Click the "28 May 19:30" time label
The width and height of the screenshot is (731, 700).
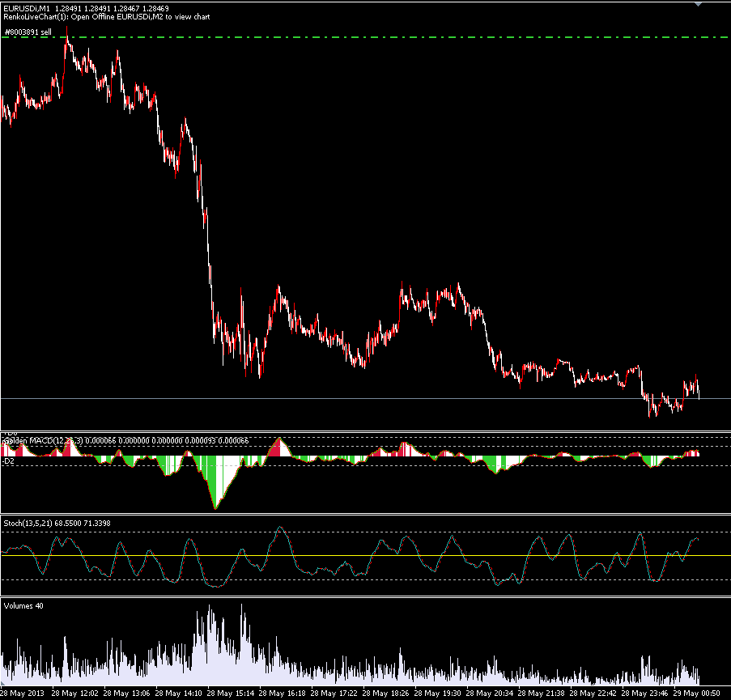437,693
